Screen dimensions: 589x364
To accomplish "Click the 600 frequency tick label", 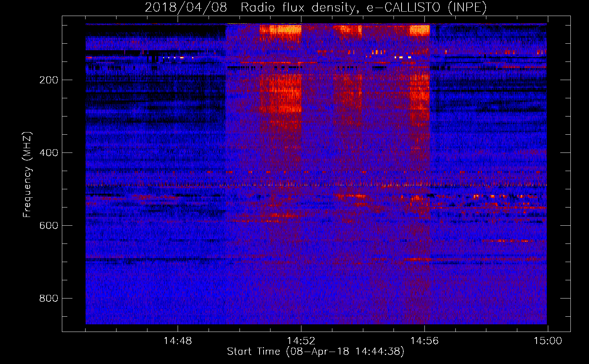I will point(48,226).
